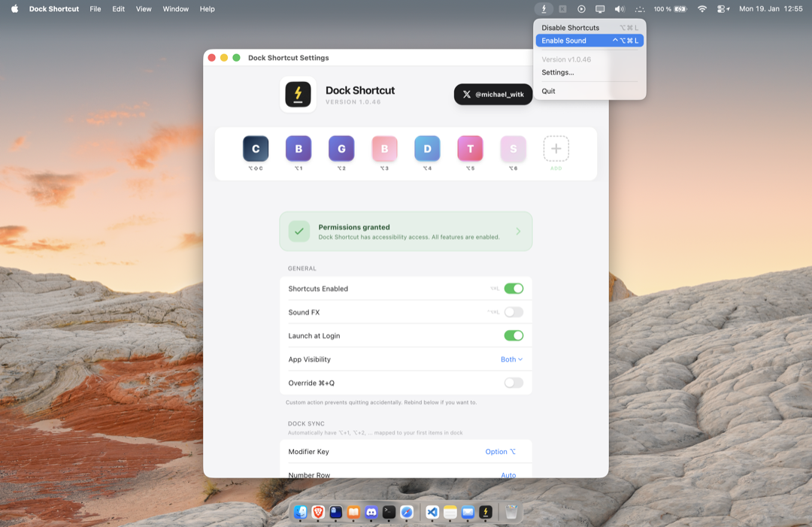The height and width of the screenshot is (527, 812).
Task: Open Mail from the Dock
Action: [468, 512]
